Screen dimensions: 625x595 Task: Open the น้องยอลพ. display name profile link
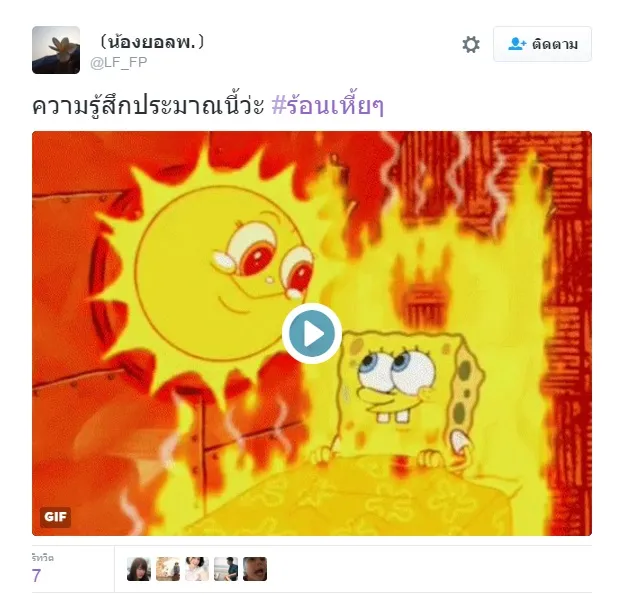tap(151, 42)
